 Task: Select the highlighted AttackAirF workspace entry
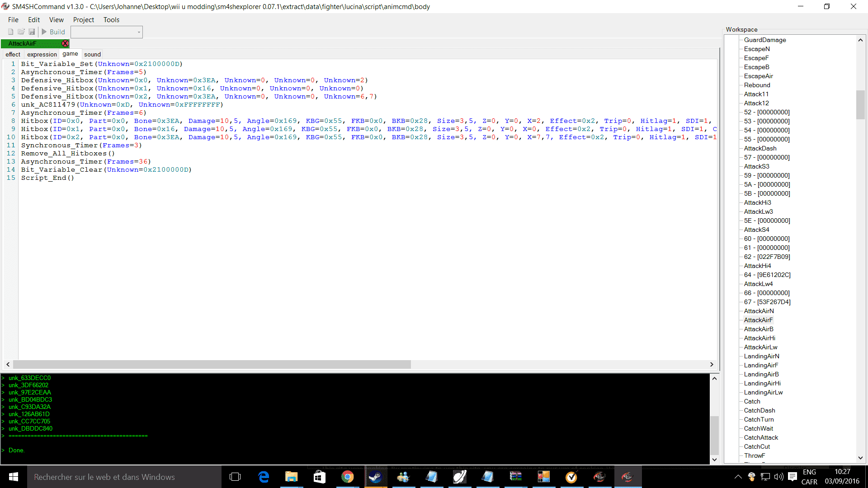(x=759, y=320)
